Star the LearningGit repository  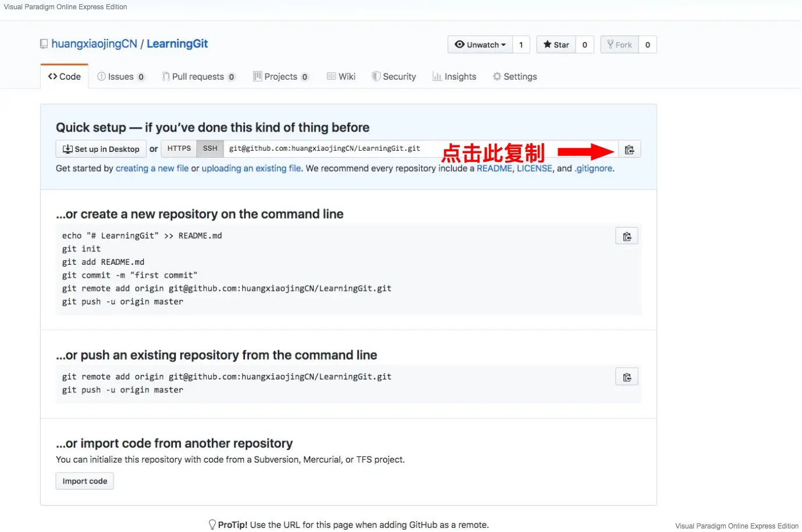click(x=556, y=45)
